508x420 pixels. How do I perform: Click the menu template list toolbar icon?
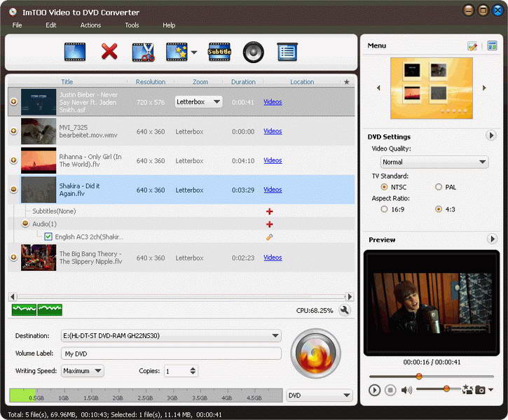(x=287, y=51)
